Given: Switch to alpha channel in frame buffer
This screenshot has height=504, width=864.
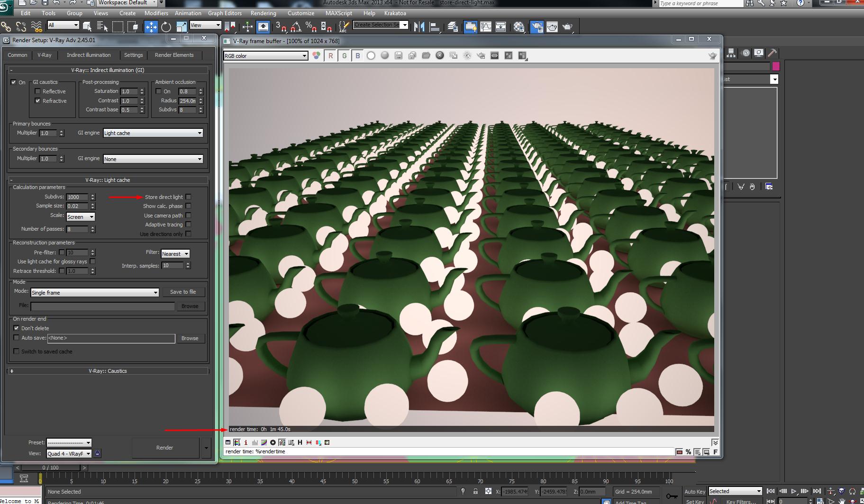Looking at the screenshot, I should (371, 55).
